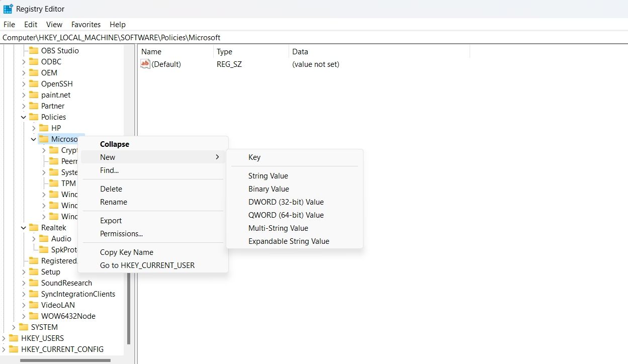Select DWORD (32-bit) Value in submenu

point(286,202)
